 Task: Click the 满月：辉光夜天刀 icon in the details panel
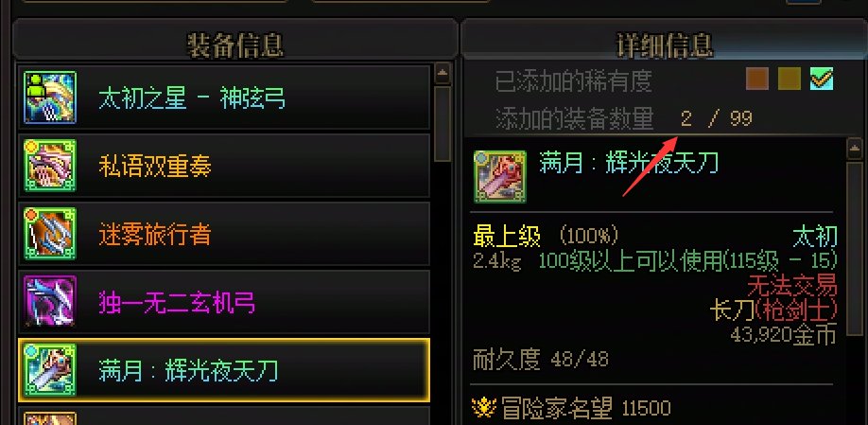tap(500, 177)
